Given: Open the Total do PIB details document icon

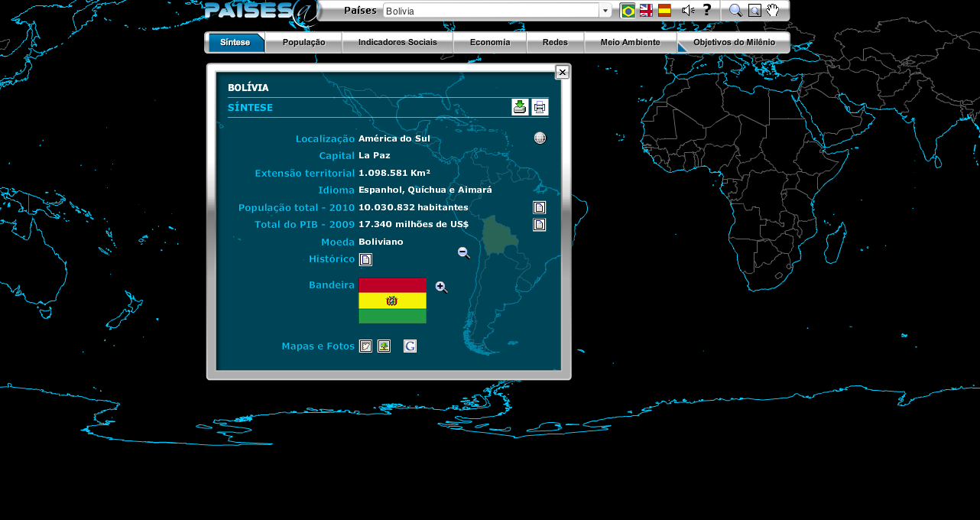Looking at the screenshot, I should 539,224.
